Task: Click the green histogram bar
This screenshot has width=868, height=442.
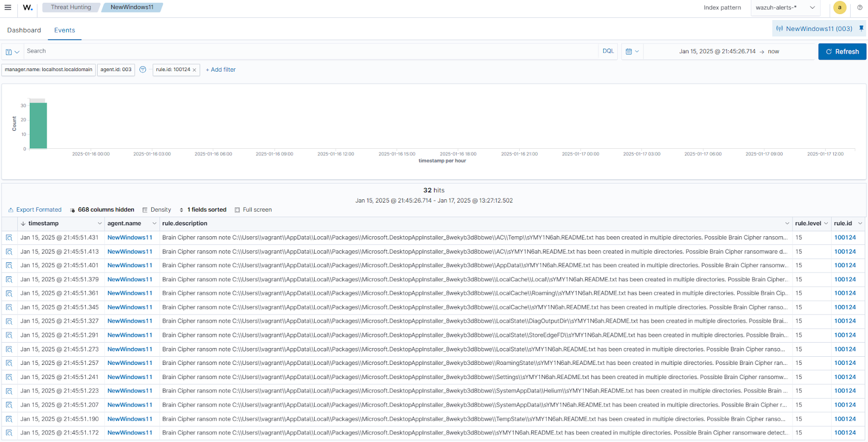Action: [38, 125]
